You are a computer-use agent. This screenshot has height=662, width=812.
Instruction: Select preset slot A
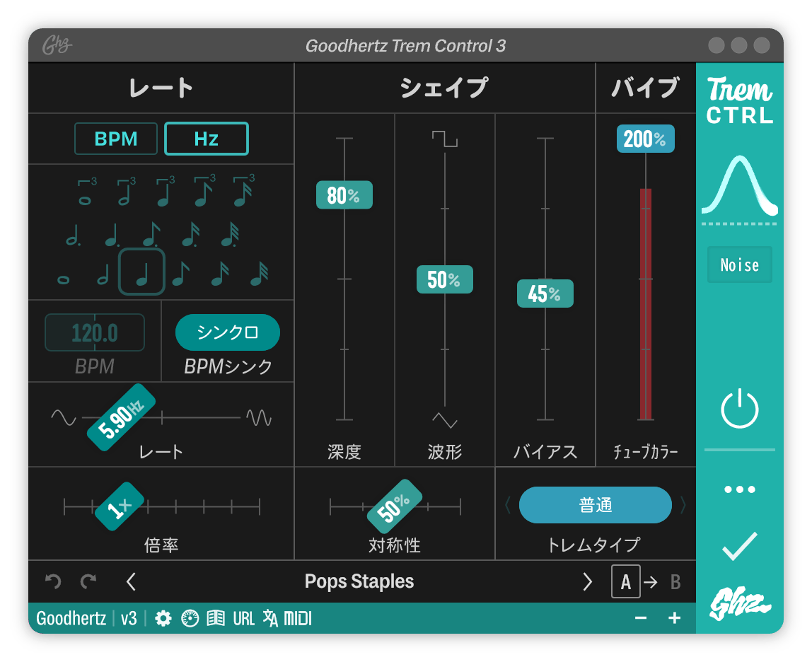625,581
